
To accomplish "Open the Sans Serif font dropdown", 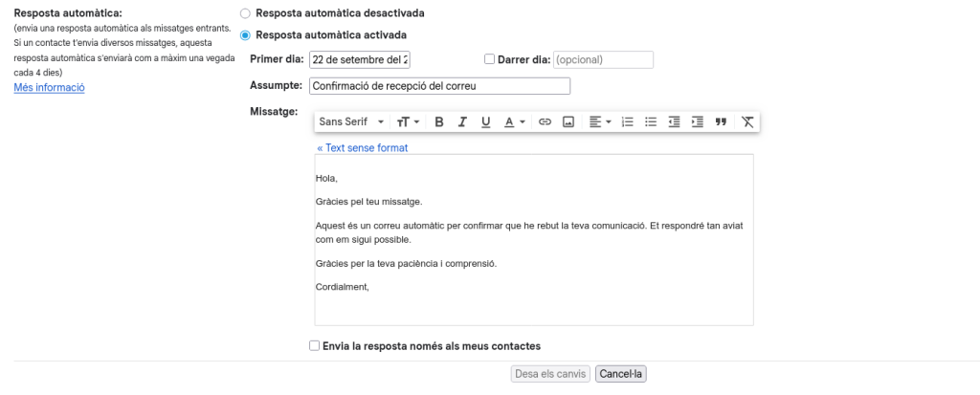I will click(x=351, y=122).
